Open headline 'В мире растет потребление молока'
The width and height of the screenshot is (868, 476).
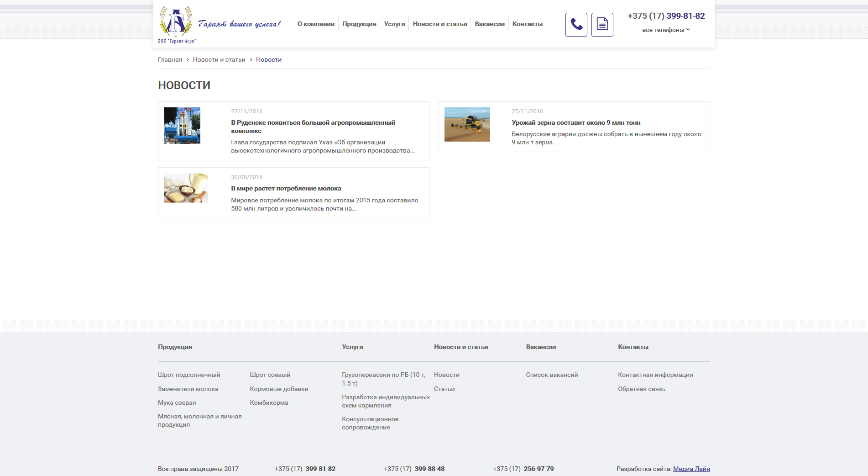[286, 189]
